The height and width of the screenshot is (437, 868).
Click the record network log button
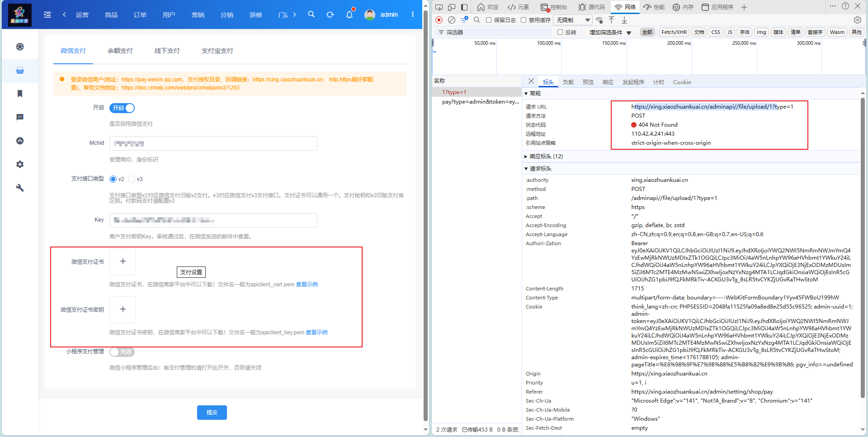click(x=439, y=20)
